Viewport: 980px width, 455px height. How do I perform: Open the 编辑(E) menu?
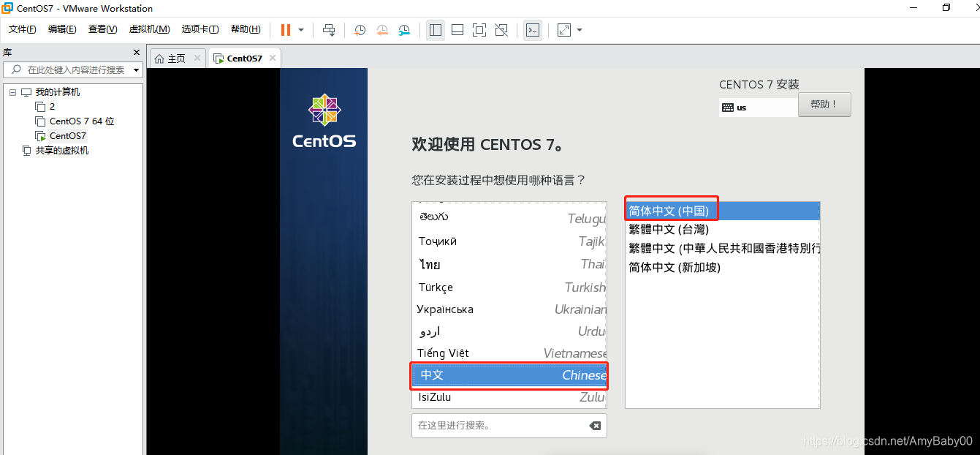click(62, 29)
